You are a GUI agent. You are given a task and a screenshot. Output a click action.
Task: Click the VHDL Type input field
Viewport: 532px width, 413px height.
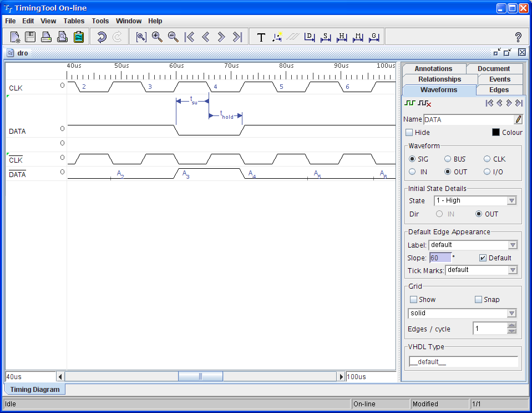click(x=463, y=362)
